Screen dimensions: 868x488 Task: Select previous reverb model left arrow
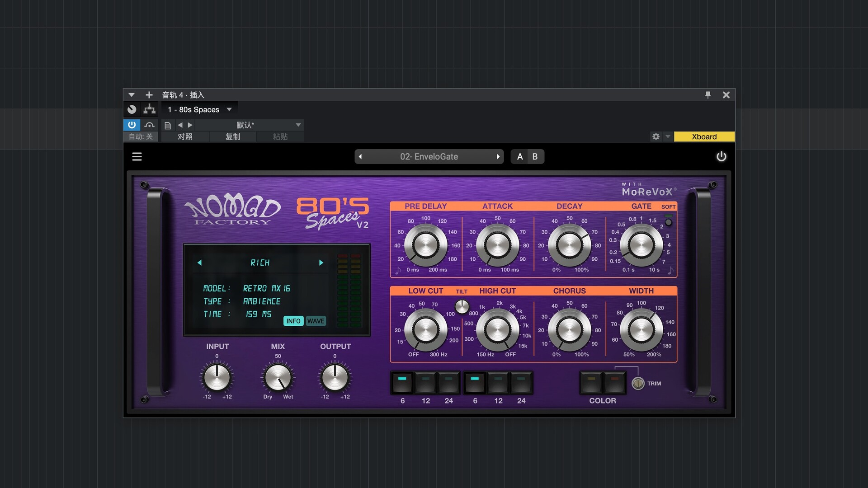[x=199, y=263]
